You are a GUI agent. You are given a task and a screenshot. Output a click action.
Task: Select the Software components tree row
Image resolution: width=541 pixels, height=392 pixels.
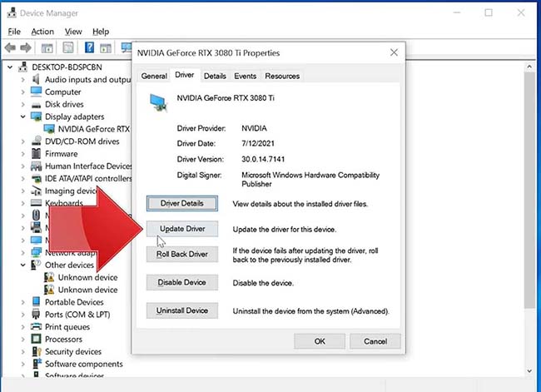click(84, 364)
